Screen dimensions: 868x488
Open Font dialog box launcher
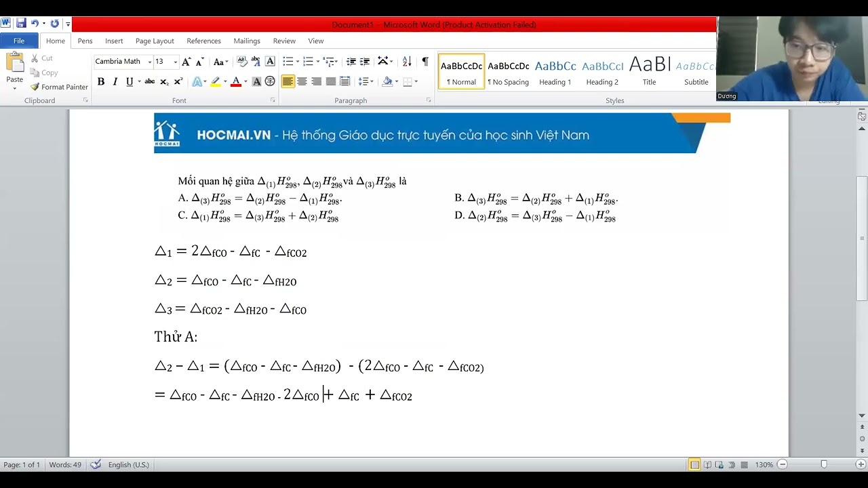273,100
